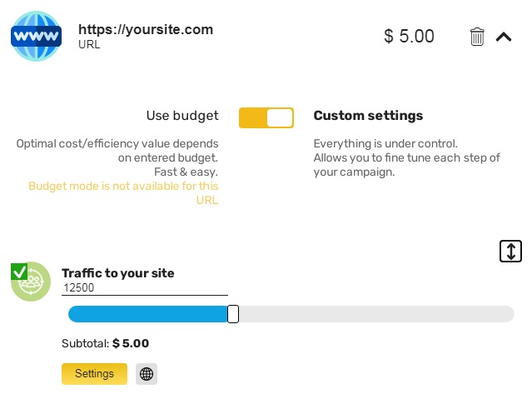Open the yellow Settings button

tap(94, 374)
